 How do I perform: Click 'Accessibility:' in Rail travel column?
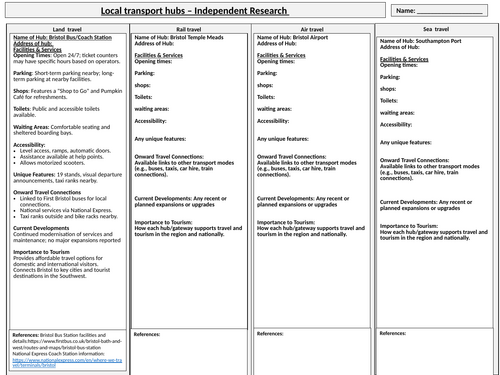point(150,121)
